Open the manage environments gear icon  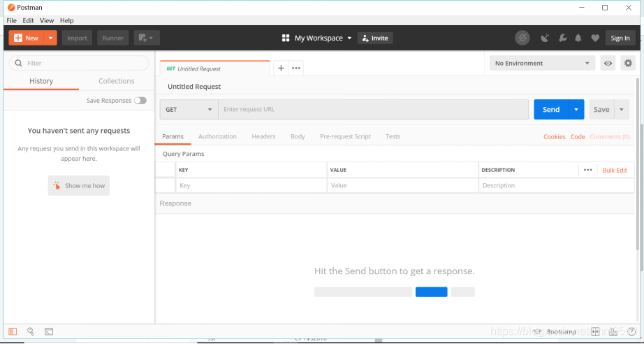tap(628, 63)
